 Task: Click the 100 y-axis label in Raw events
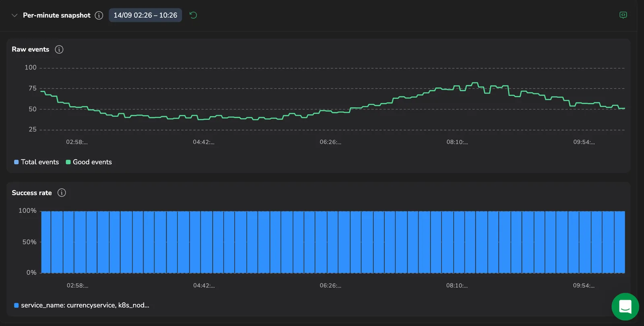tap(31, 68)
